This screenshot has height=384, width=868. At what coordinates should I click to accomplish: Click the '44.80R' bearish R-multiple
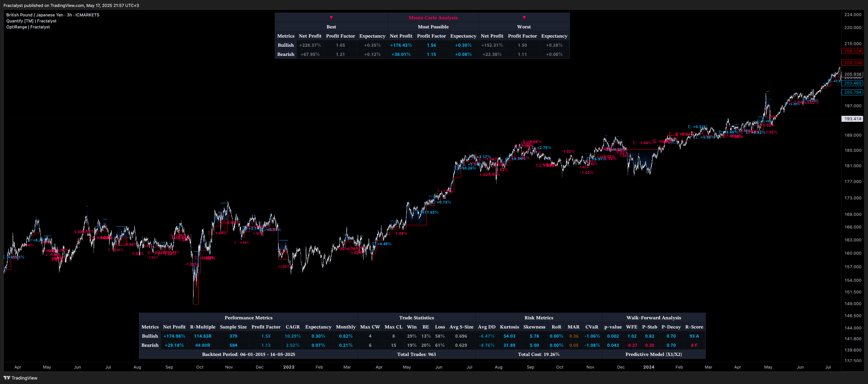(203, 345)
